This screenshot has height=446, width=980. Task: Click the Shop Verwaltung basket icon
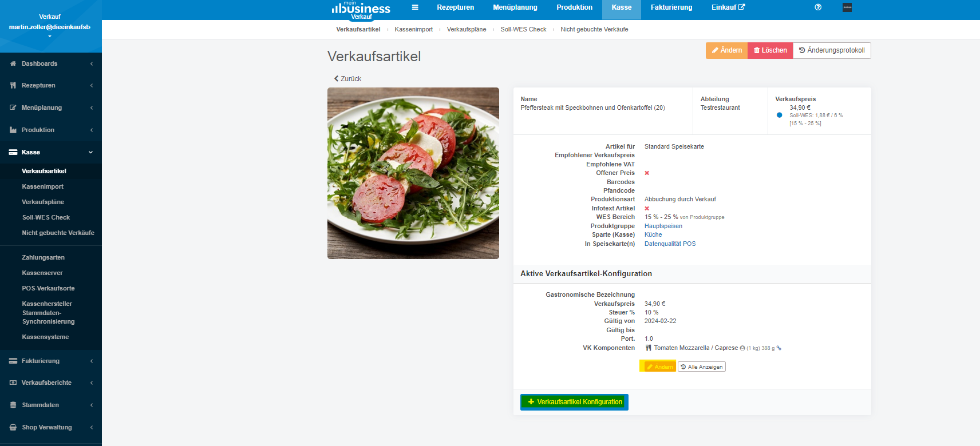13,427
